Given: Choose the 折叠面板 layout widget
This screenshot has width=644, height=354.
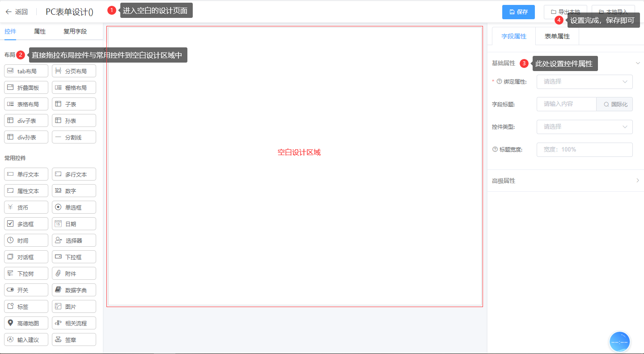Looking at the screenshot, I should (x=26, y=88).
